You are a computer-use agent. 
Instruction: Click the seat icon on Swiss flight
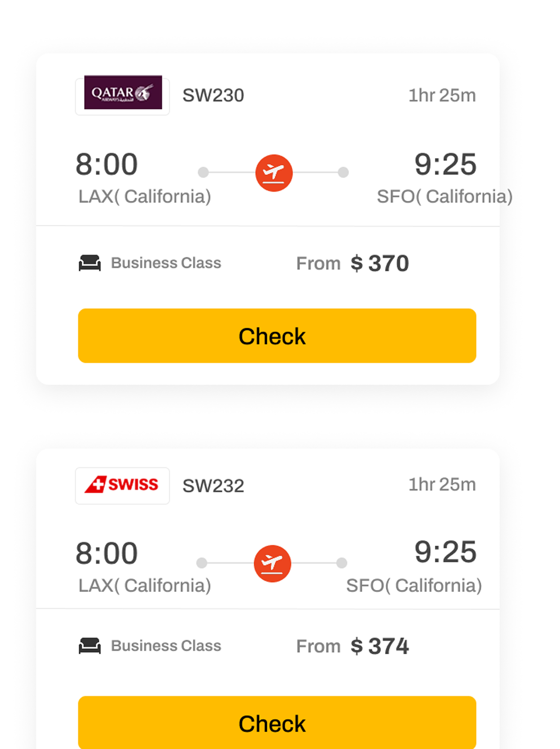[x=90, y=646]
